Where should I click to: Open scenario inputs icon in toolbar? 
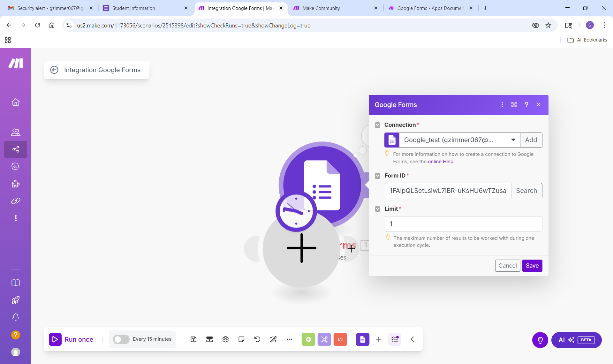click(x=209, y=339)
